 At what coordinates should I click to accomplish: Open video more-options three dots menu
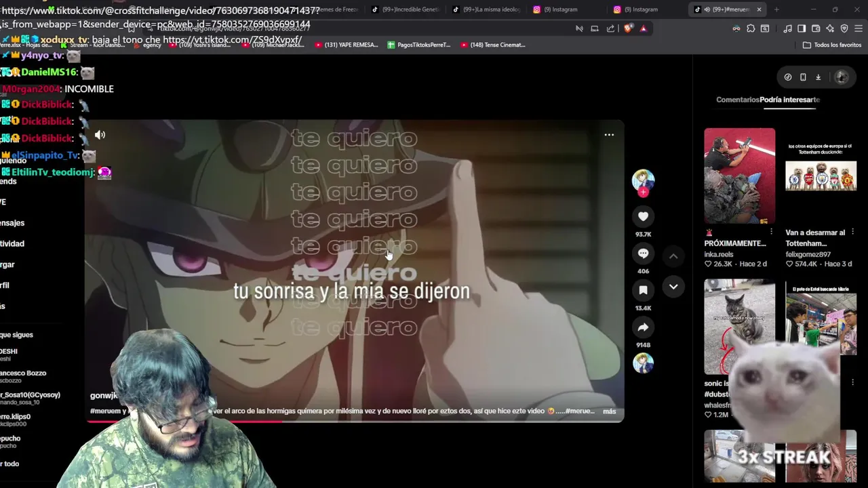pyautogui.click(x=609, y=135)
